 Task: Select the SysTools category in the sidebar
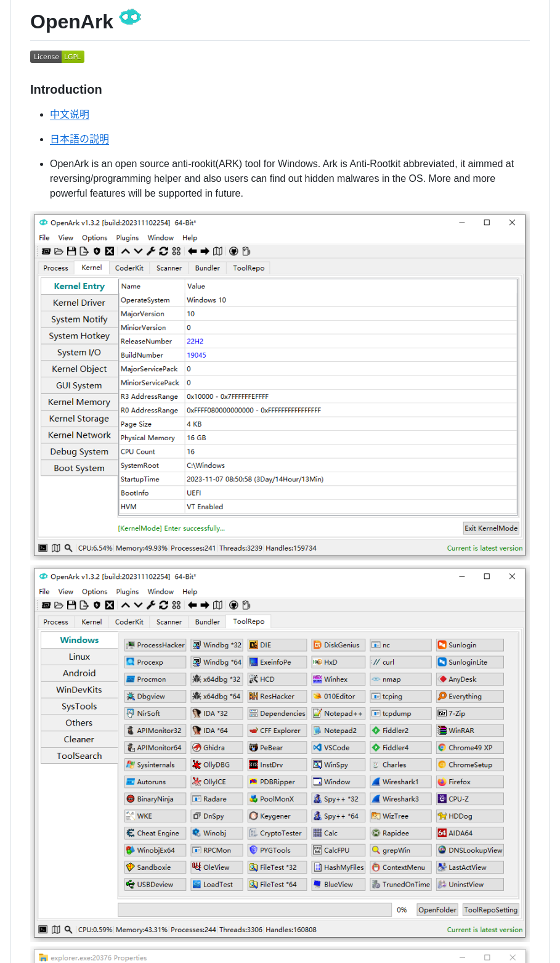[x=79, y=706]
